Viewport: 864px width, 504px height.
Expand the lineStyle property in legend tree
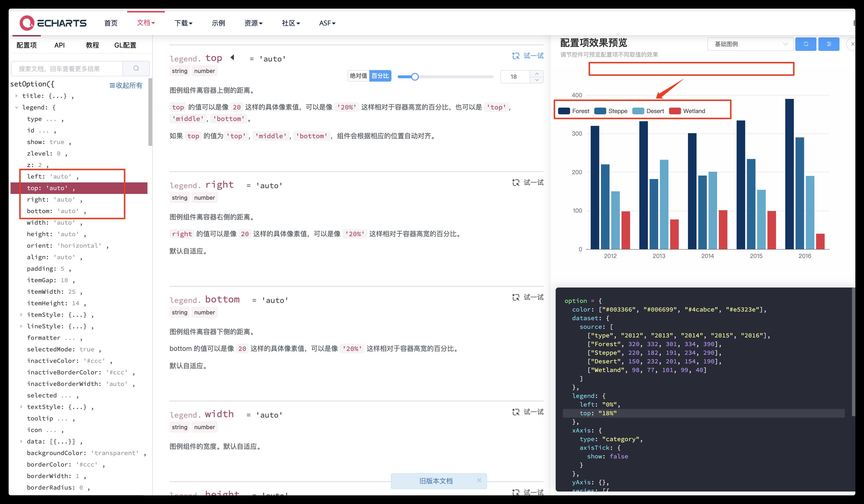pyautogui.click(x=22, y=326)
